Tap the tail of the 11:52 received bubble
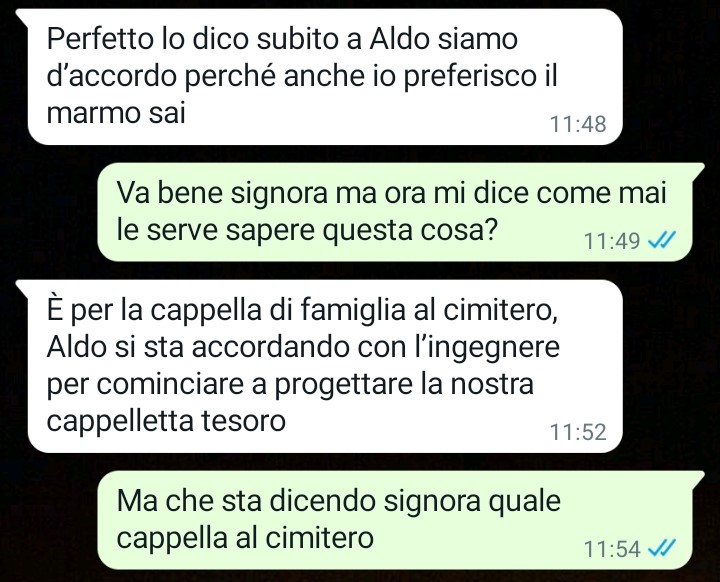 point(23,287)
